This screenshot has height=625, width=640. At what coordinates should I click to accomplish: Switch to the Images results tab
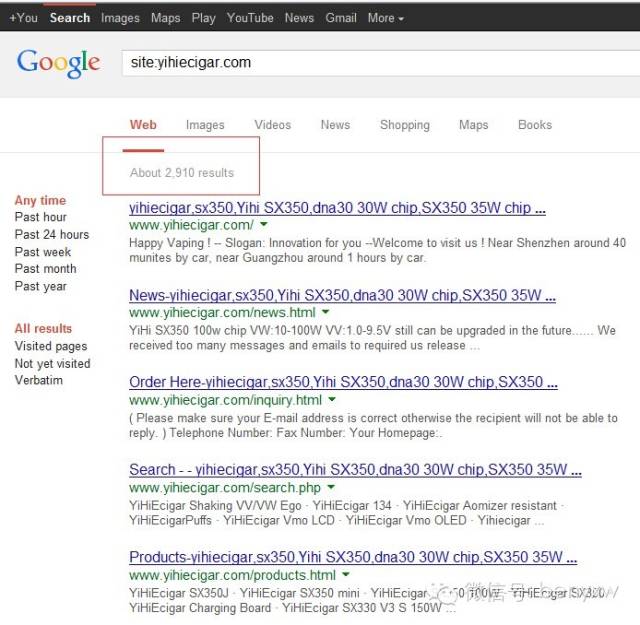click(x=205, y=125)
